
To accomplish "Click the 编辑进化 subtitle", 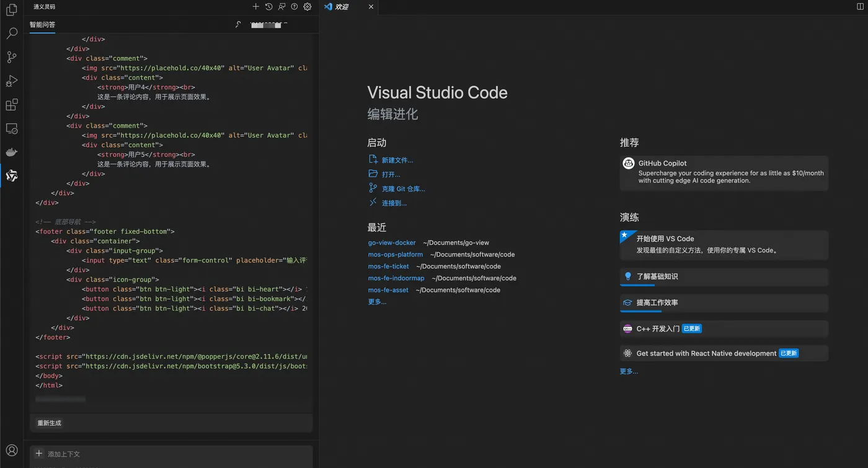I will 392,114.
